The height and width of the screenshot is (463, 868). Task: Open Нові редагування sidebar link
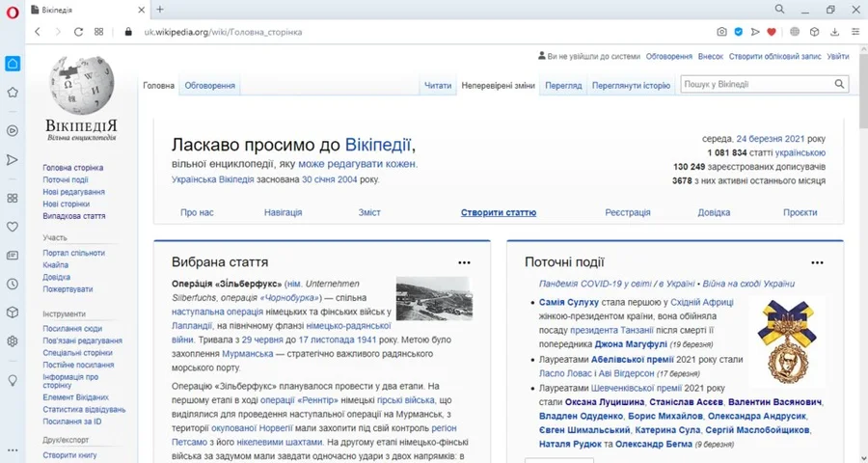[73, 192]
